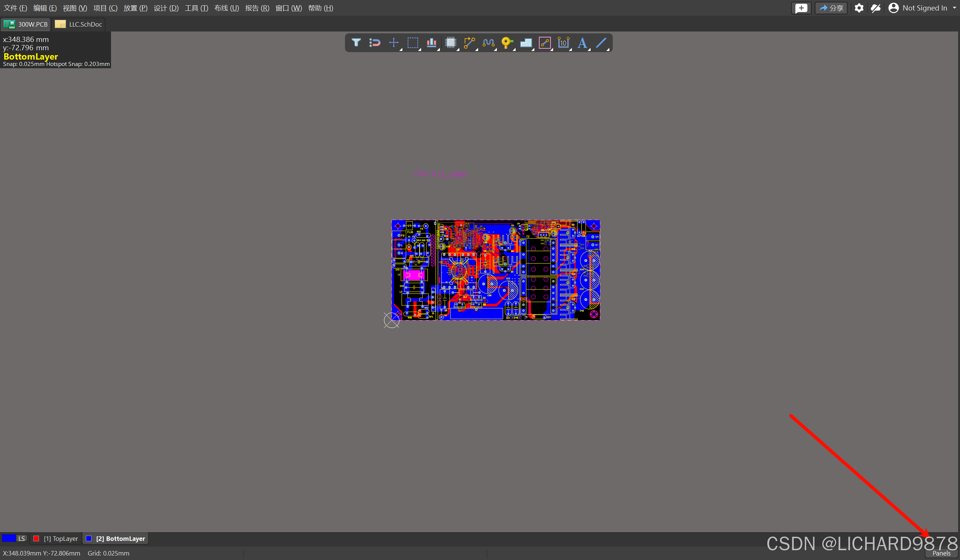The width and height of the screenshot is (960, 560).
Task: Select the place component chip icon
Action: [450, 43]
